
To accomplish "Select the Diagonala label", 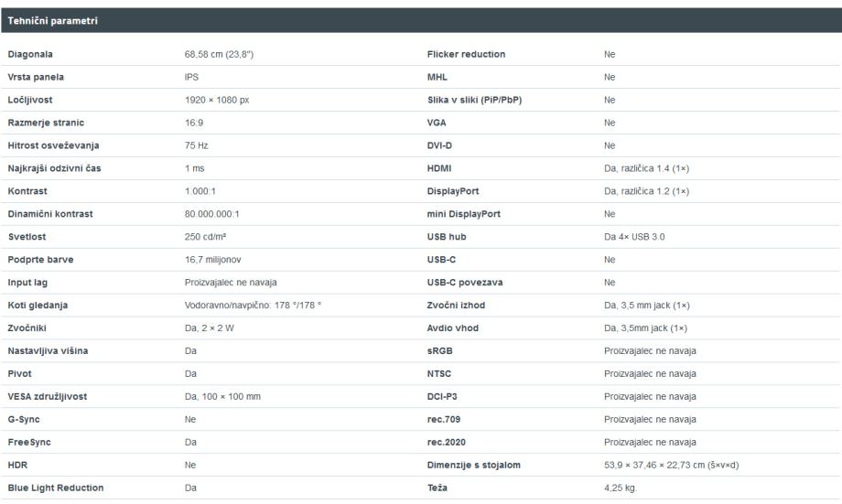I will click(x=30, y=54).
